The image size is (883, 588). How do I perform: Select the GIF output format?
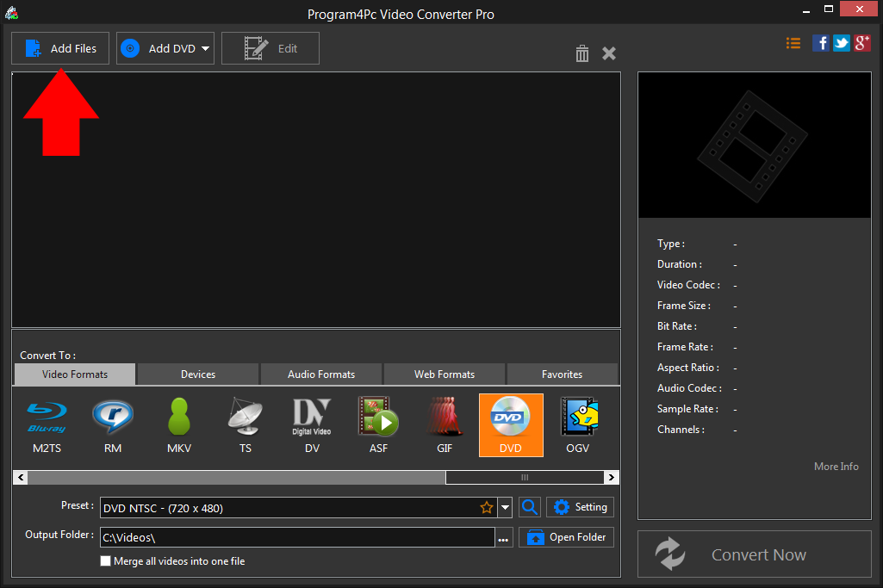point(445,424)
